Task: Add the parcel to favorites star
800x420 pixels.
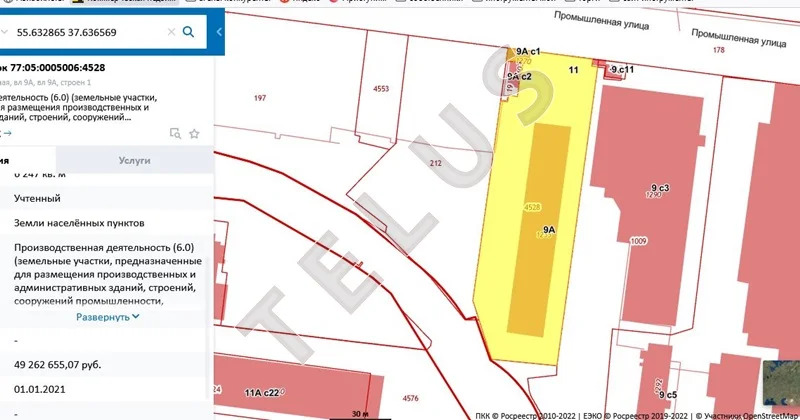Action: (194, 133)
